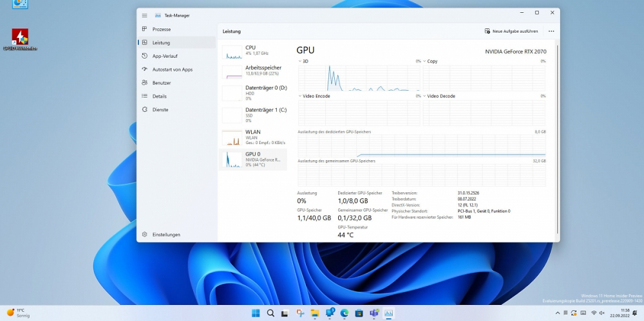Launch Microsoft Edge from the taskbar
The image size is (644, 321).
pos(344,313)
